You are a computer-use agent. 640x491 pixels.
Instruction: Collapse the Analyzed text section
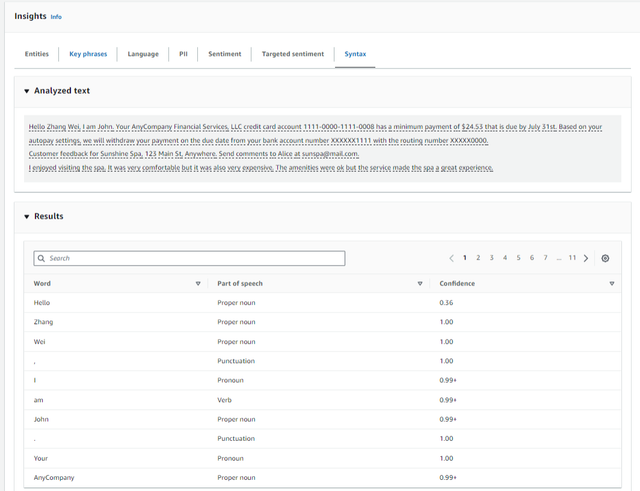[27, 91]
